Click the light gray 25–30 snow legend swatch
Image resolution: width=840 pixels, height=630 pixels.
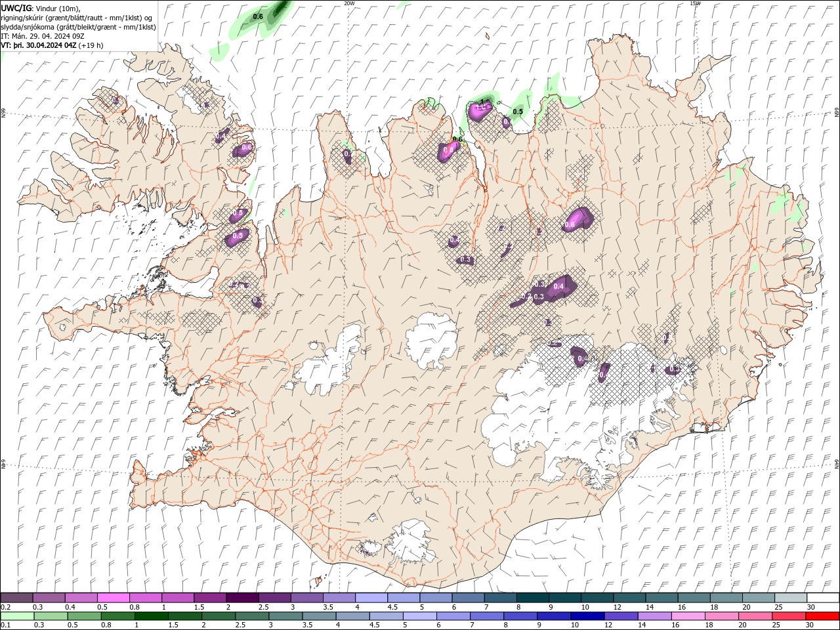pyautogui.click(x=790, y=598)
